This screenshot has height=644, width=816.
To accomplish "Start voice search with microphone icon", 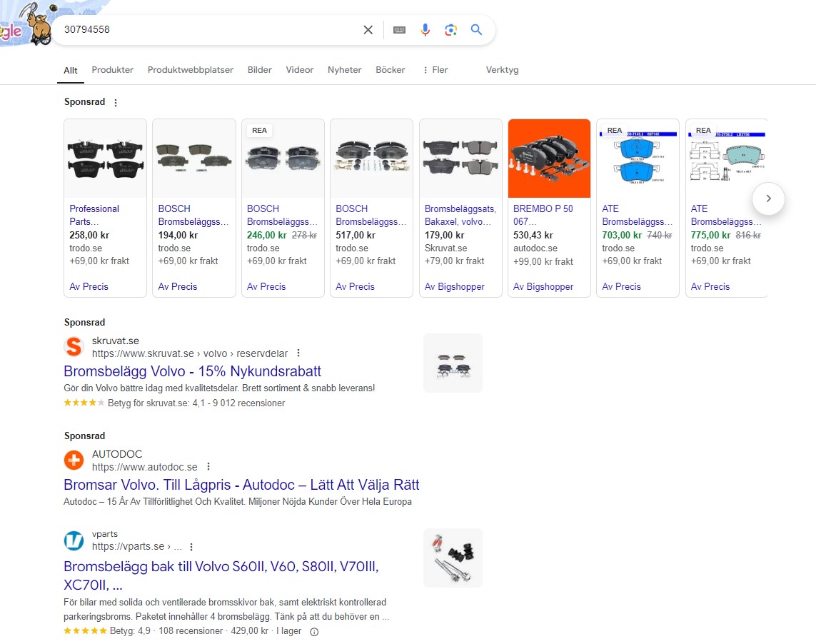I will click(425, 30).
